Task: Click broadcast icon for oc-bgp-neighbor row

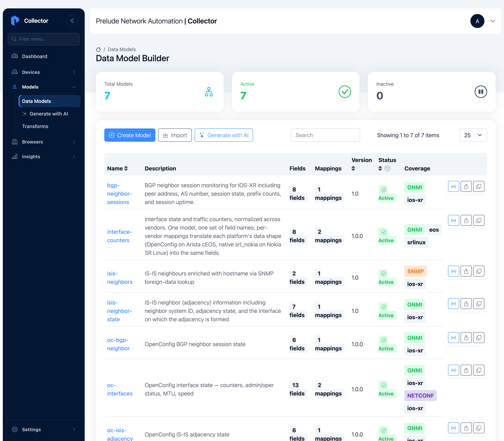Action: click(x=454, y=338)
